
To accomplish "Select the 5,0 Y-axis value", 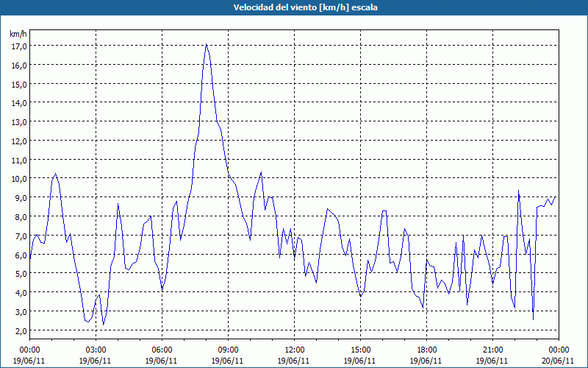I will click(x=21, y=274).
